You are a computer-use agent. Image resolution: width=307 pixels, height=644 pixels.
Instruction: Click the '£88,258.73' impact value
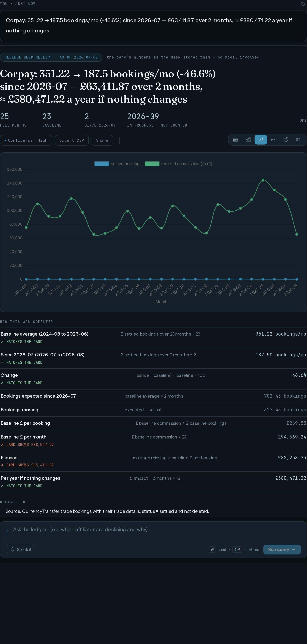[292, 458]
